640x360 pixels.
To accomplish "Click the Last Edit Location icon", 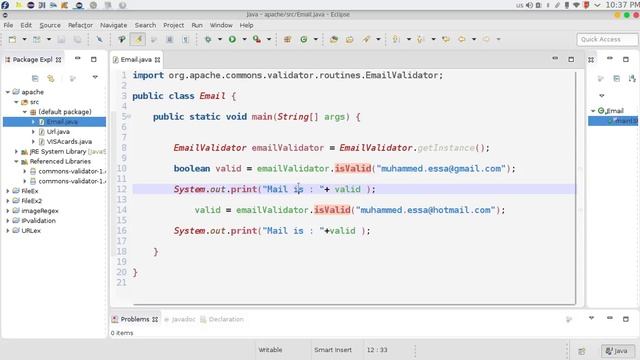I will (x=445, y=40).
